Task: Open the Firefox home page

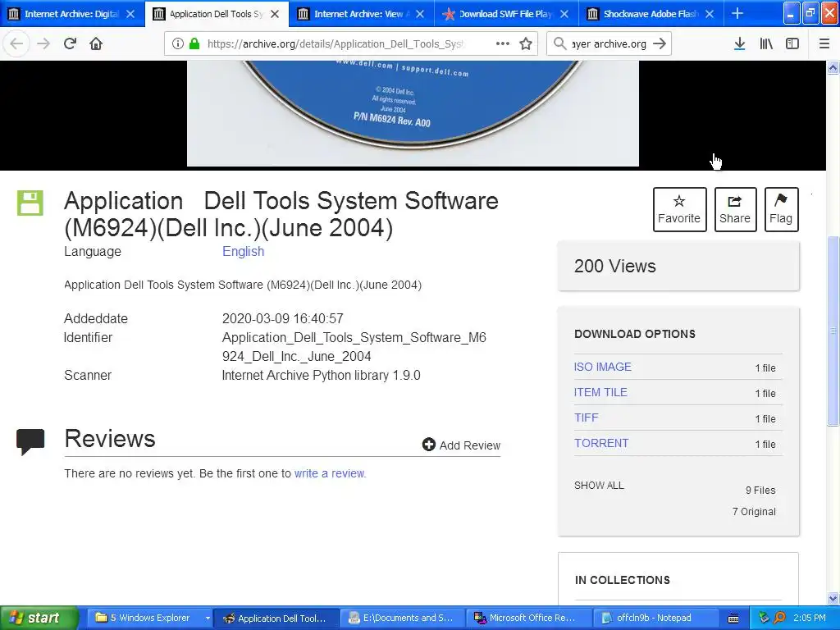Action: [96, 43]
